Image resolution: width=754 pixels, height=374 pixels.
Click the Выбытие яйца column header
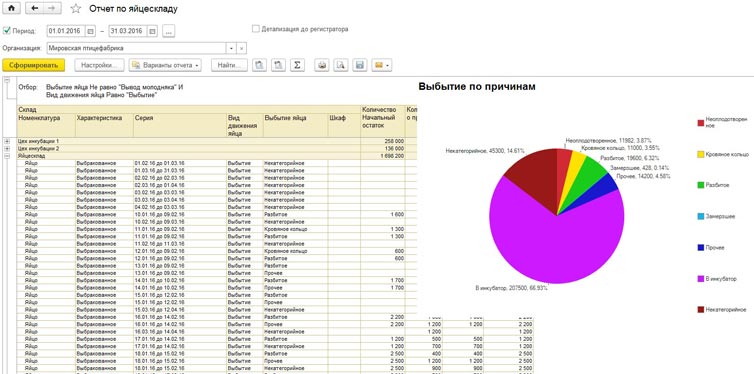(x=295, y=125)
